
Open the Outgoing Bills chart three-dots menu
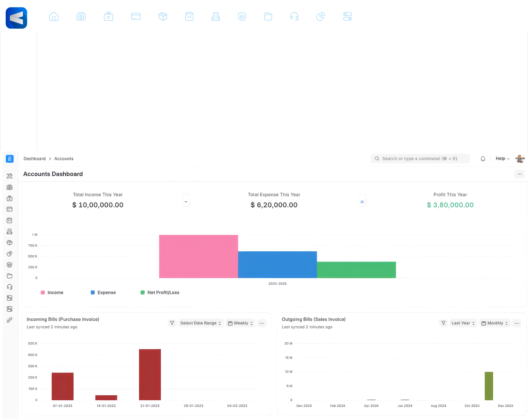517,323
